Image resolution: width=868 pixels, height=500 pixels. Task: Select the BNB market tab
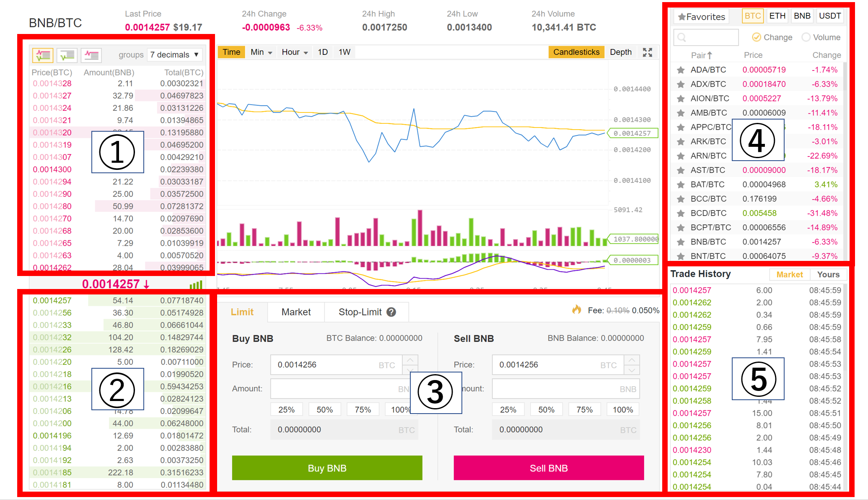[x=802, y=16]
